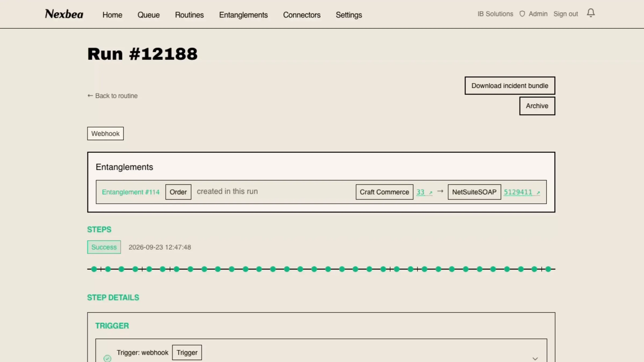Click the Nexbea logo
The height and width of the screenshot is (362, 644).
pos(64,14)
